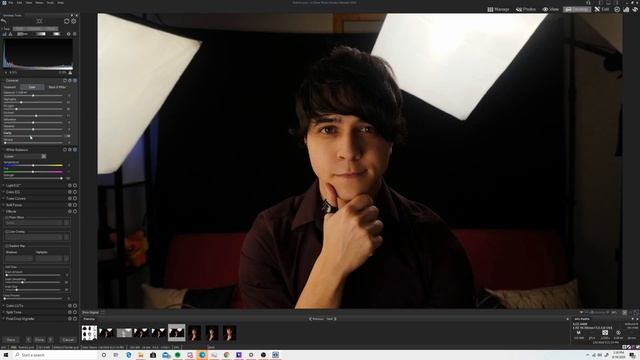Screen dimensions: 640x360
Task: Open the Develop panel gear settings
Action: tap(74, 21)
